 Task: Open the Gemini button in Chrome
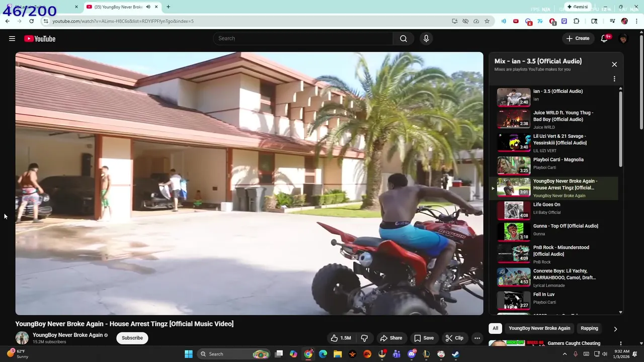(x=577, y=7)
